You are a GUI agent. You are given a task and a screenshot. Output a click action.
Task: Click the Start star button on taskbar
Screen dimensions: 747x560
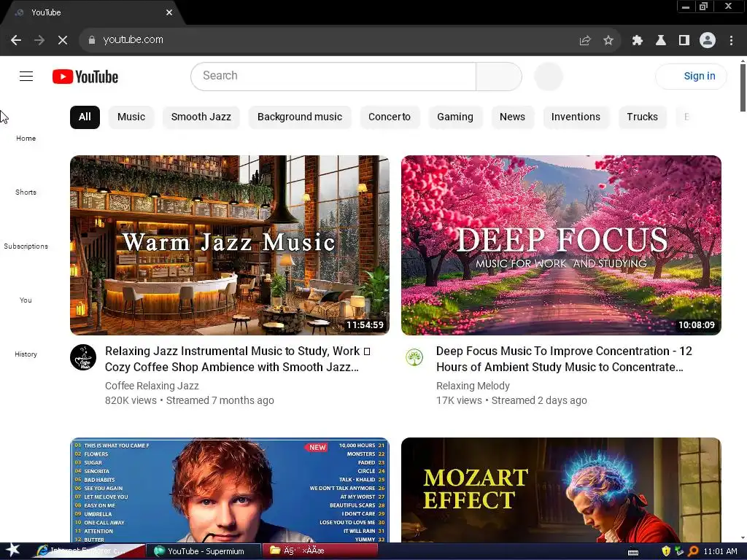[x=12, y=551]
